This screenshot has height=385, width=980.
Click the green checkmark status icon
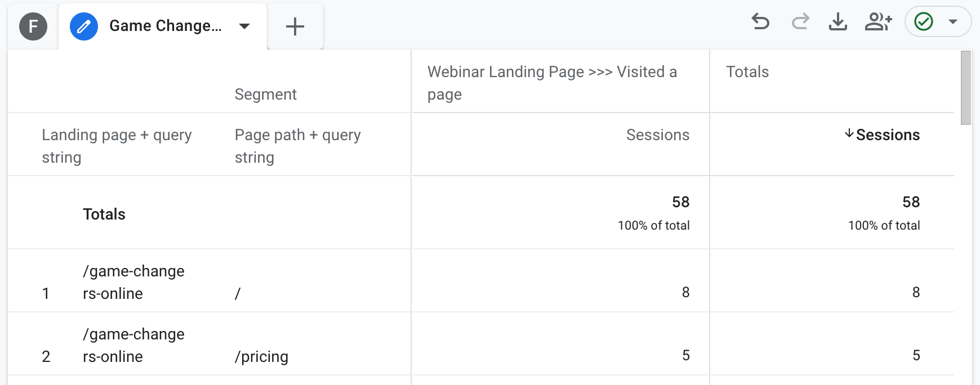click(924, 22)
